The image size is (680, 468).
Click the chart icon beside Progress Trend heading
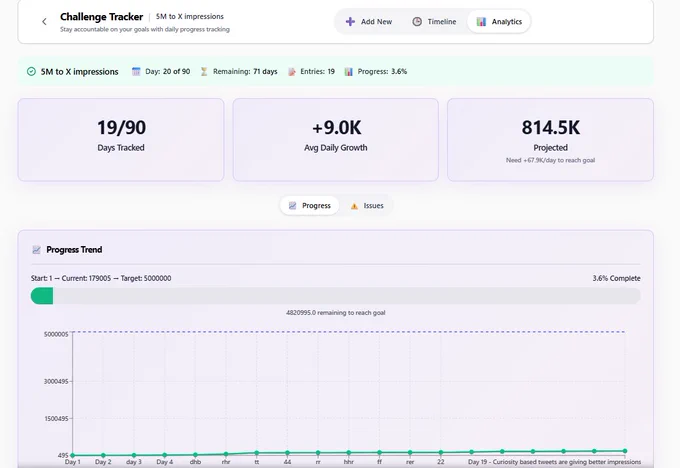pos(36,250)
